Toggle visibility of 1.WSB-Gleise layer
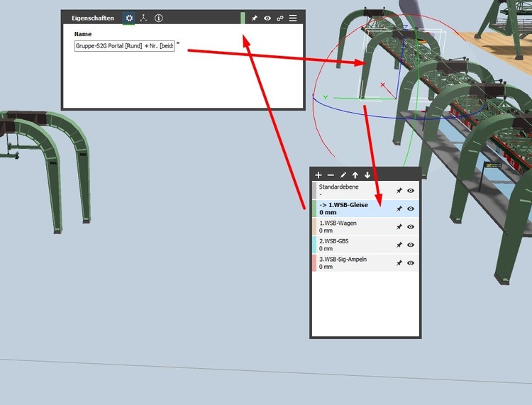Screen dimensions: 532x405 click(411, 209)
